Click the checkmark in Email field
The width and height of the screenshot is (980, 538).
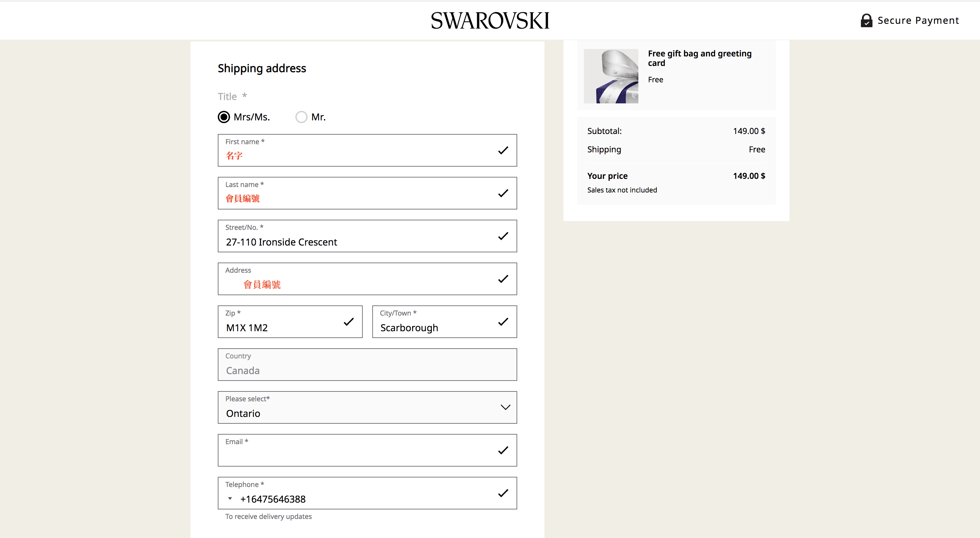503,451
